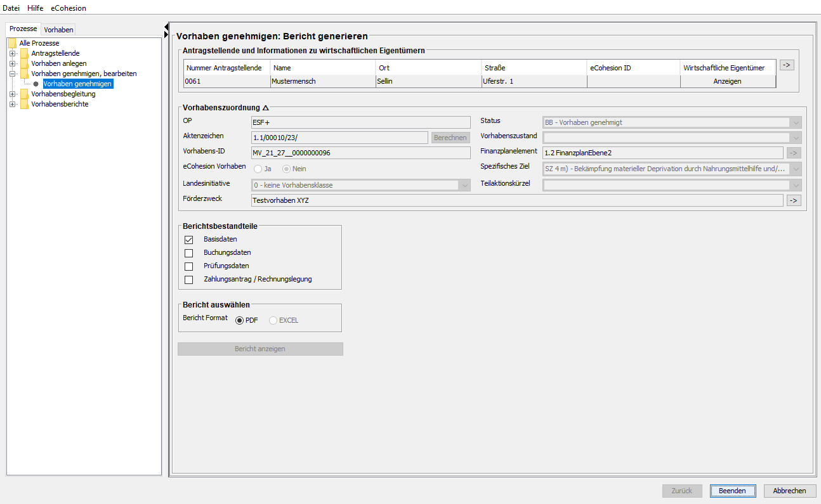Image resolution: width=821 pixels, height=504 pixels.
Task: Enable the Buchungsdaten checkbox
Action: (x=188, y=253)
